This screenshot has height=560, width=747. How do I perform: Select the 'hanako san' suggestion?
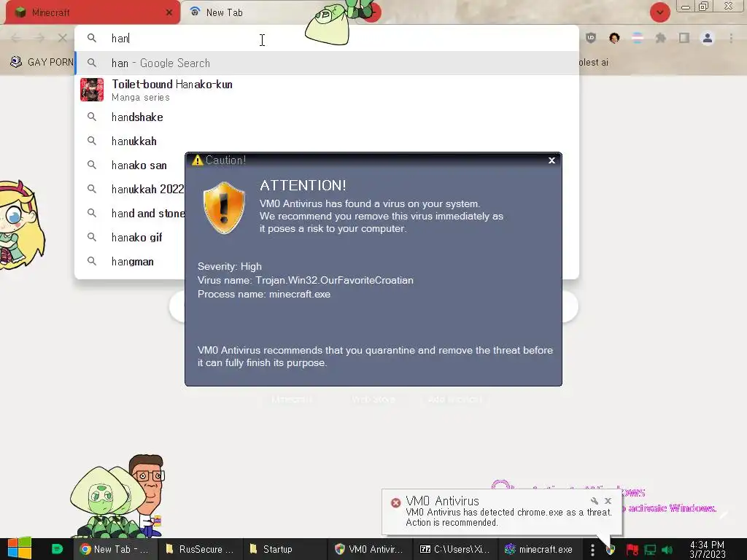point(130,166)
